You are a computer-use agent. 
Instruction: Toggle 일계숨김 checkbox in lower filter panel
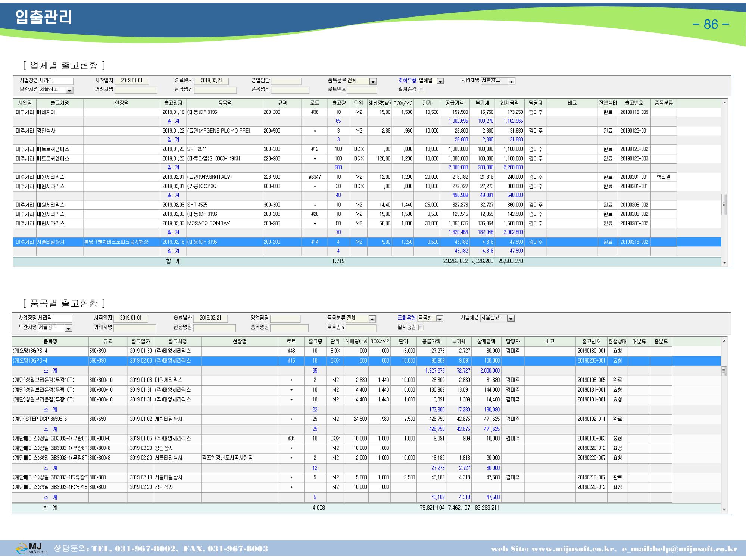tap(421, 327)
